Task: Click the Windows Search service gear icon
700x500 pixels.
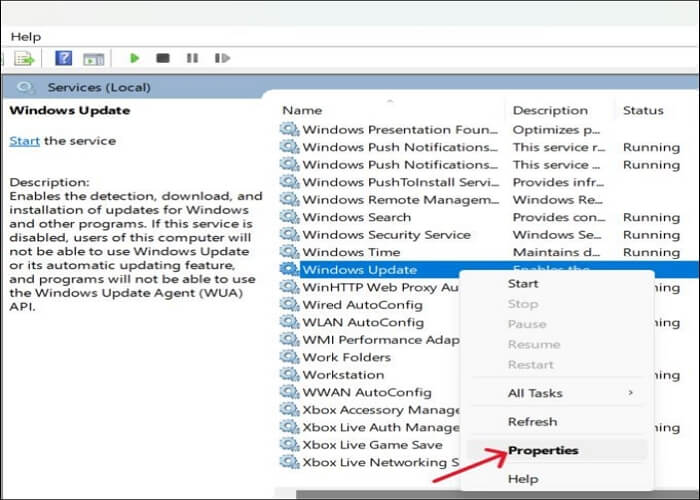Action: tap(289, 217)
